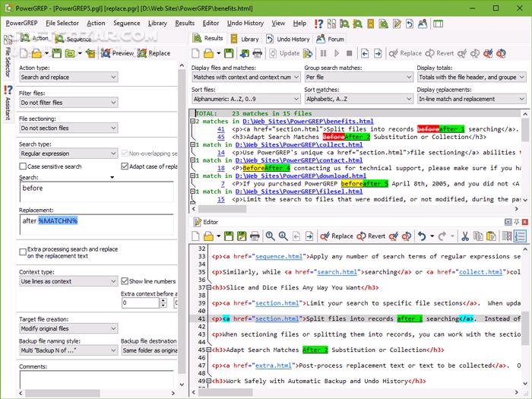Toggle line numbers icon in Editor toolbar

(520, 236)
